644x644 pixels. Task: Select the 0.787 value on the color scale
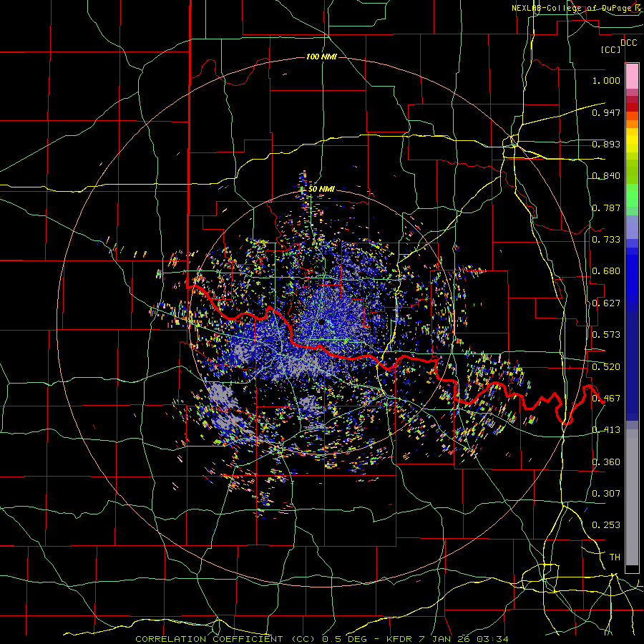[x=606, y=208]
